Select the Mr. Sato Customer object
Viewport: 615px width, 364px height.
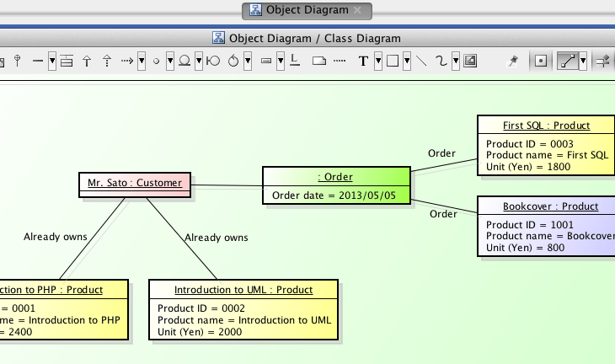135,182
